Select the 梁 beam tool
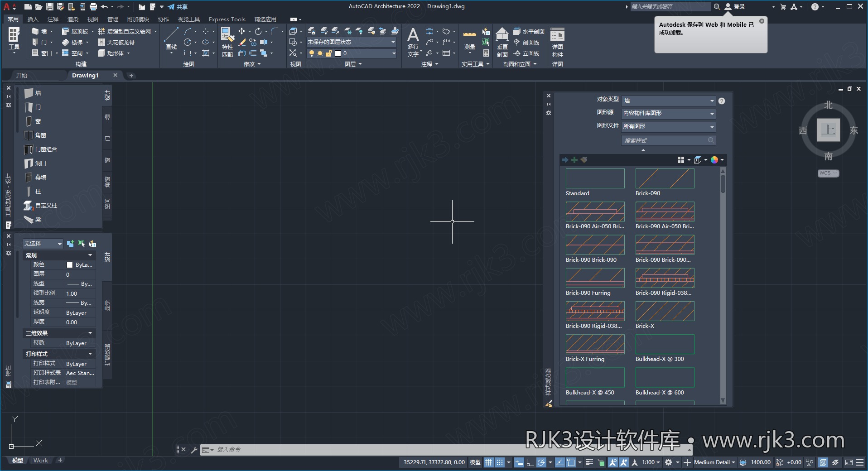868x471 pixels. 33,219
